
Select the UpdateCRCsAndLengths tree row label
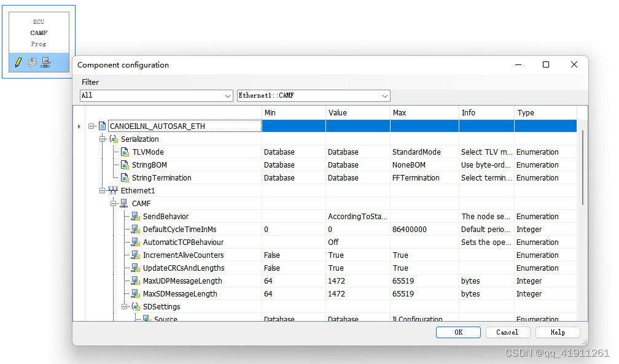point(184,268)
